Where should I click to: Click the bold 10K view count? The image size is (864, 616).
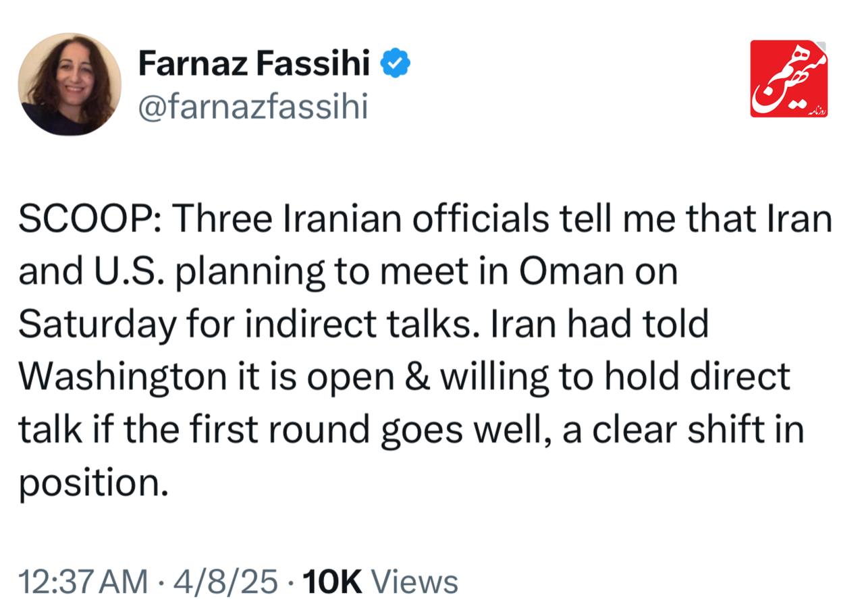332,582
